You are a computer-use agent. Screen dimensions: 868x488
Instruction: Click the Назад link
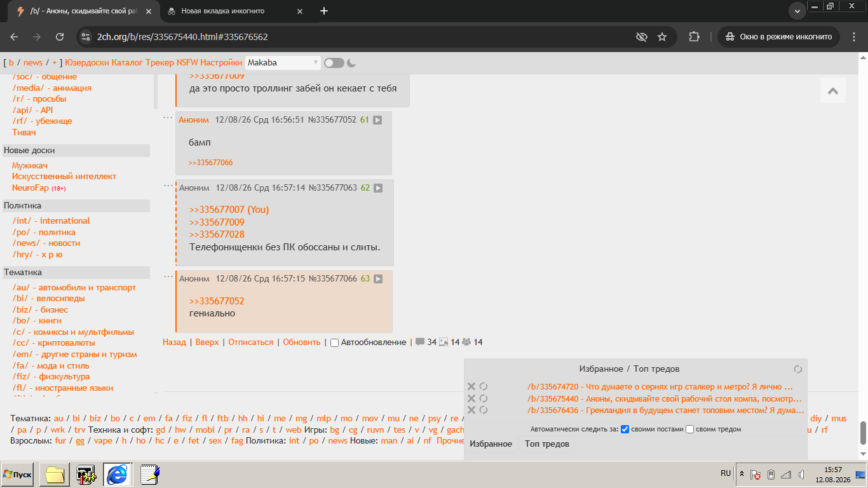click(174, 342)
